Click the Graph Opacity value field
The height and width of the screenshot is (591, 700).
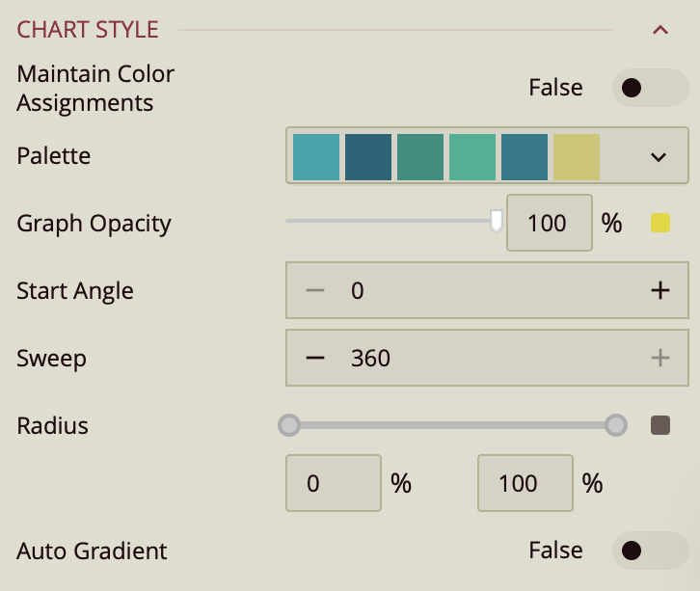click(549, 224)
